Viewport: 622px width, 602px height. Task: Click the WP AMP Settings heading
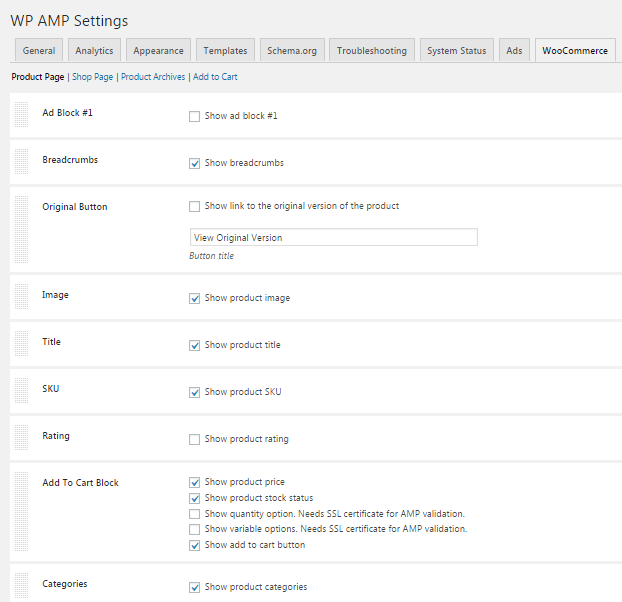coord(69,21)
